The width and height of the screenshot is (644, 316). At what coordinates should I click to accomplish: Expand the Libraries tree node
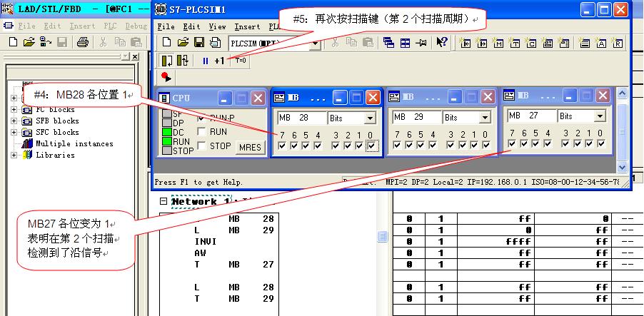[x=14, y=155]
